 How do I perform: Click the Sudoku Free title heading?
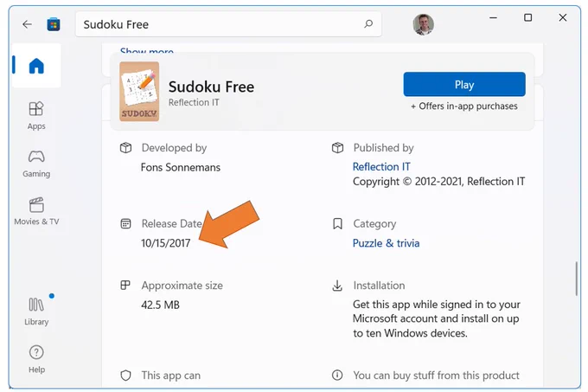(x=211, y=87)
